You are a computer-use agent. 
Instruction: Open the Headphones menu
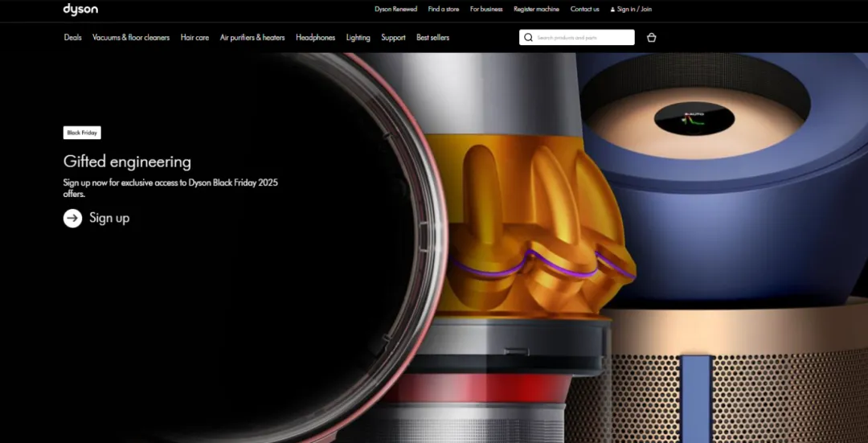coord(315,38)
